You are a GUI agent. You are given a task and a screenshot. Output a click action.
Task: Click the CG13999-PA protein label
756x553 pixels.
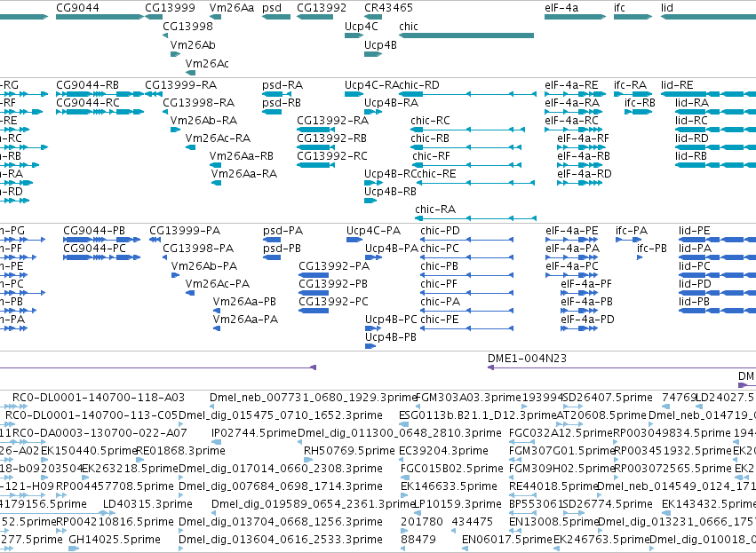[x=185, y=231]
